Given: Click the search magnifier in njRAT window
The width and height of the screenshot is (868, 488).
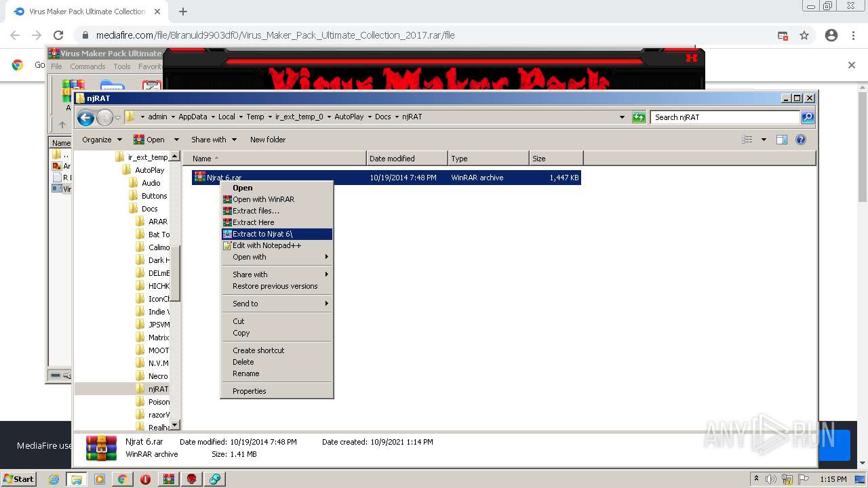Looking at the screenshot, I should pos(808,117).
